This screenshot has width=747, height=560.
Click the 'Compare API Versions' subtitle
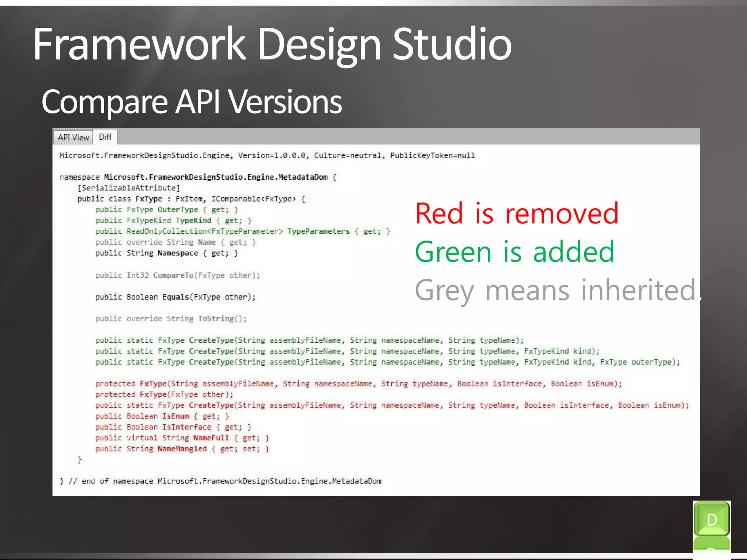pyautogui.click(x=191, y=102)
